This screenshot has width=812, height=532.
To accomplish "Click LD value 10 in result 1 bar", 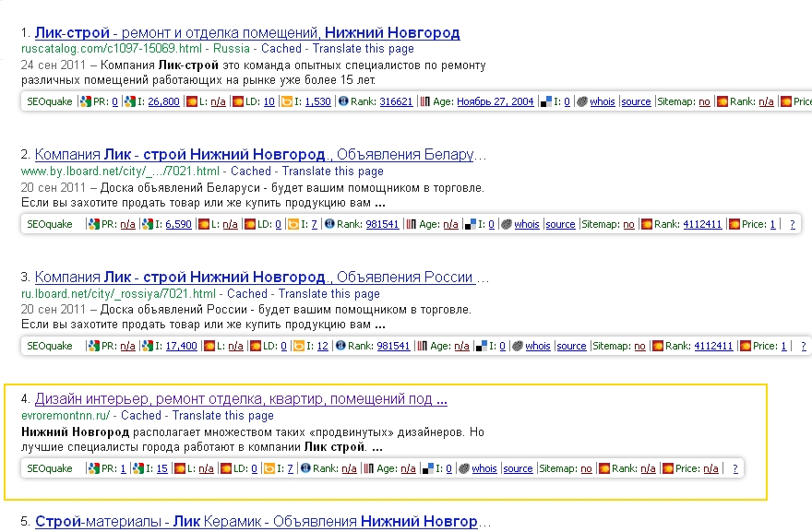I will tap(269, 102).
